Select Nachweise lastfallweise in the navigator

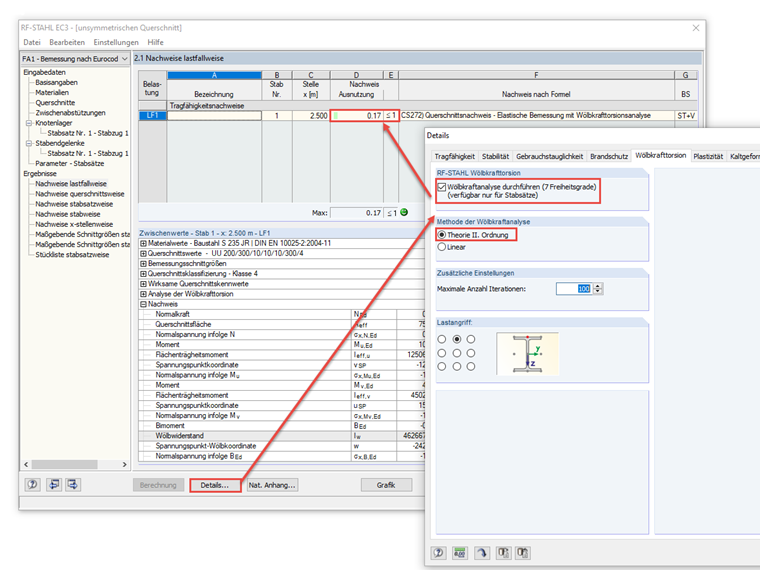click(71, 184)
